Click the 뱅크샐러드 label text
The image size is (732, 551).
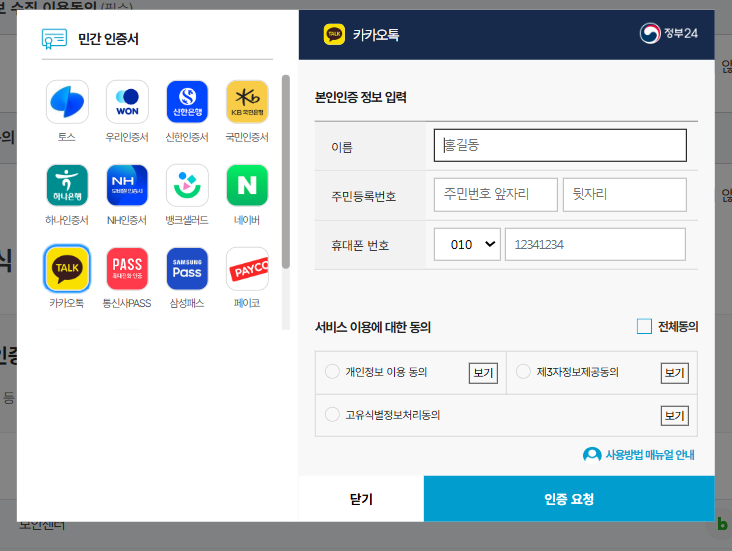tap(187, 220)
